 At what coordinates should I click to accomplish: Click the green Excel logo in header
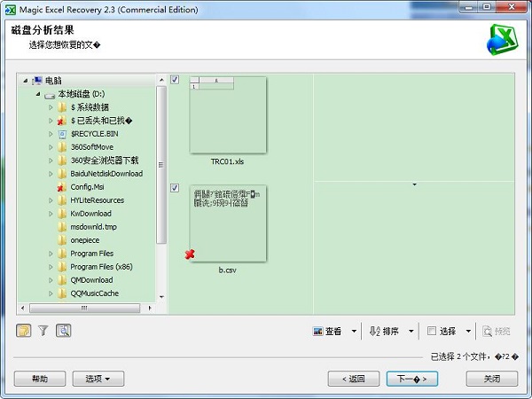(x=503, y=39)
